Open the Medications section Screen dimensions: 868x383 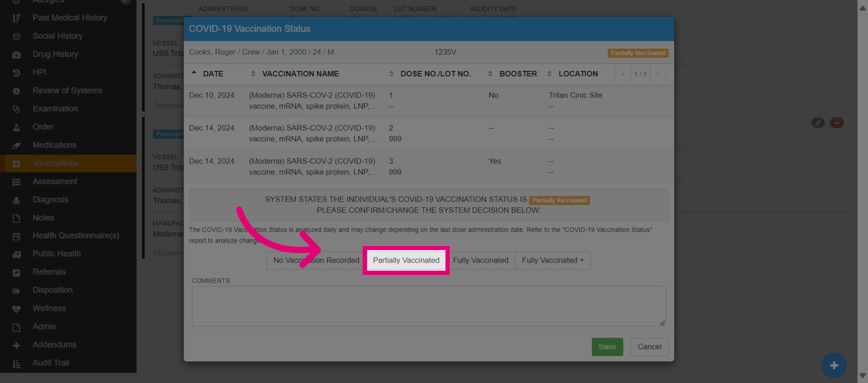click(x=54, y=145)
